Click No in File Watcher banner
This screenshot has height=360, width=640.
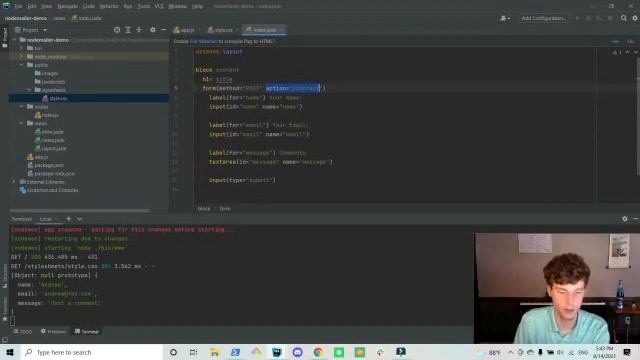click(630, 41)
